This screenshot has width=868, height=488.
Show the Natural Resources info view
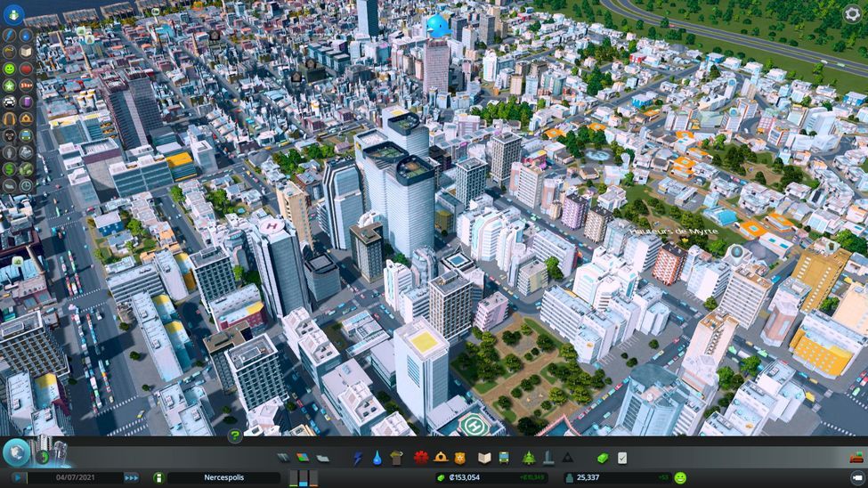(26, 168)
